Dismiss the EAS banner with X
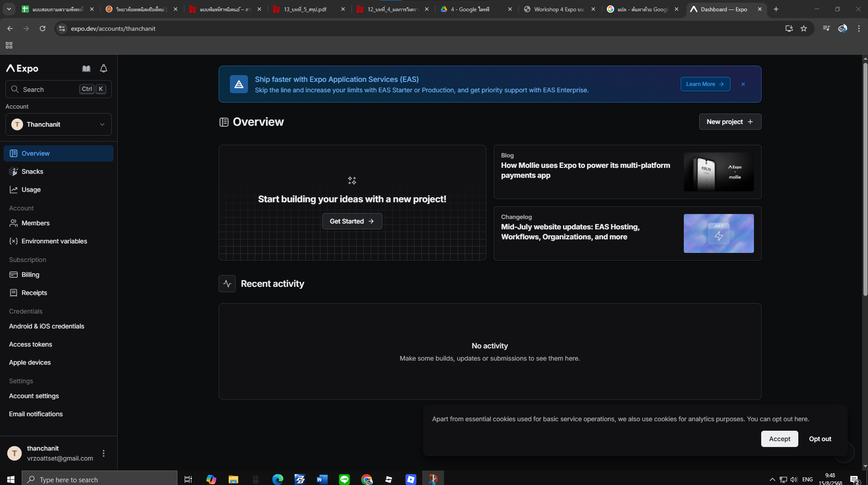Viewport: 868px width, 485px height. (x=743, y=84)
